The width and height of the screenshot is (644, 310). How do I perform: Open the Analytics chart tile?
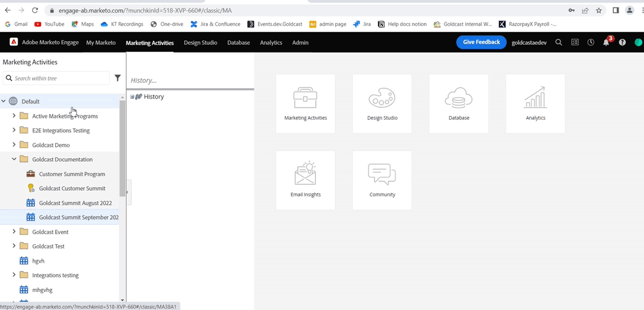pyautogui.click(x=535, y=103)
